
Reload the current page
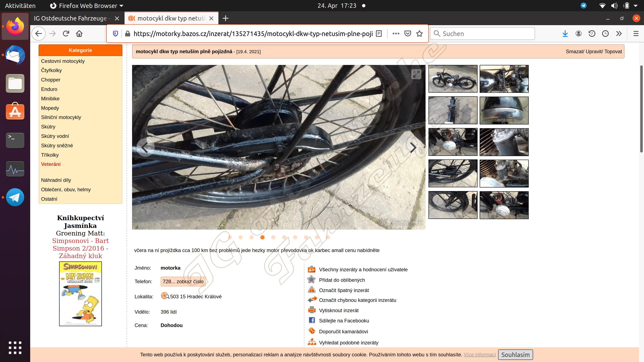66,34
